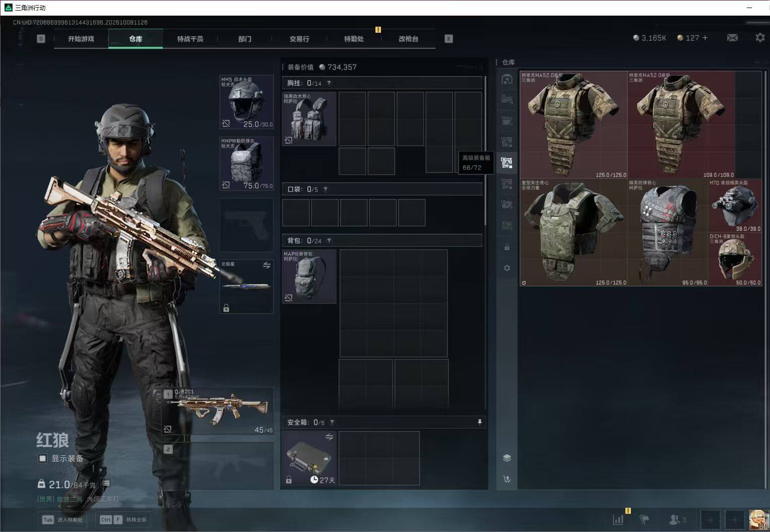Screen dimensions: 770x532
Task: Switch to the 交易行 tab
Action: pos(299,39)
